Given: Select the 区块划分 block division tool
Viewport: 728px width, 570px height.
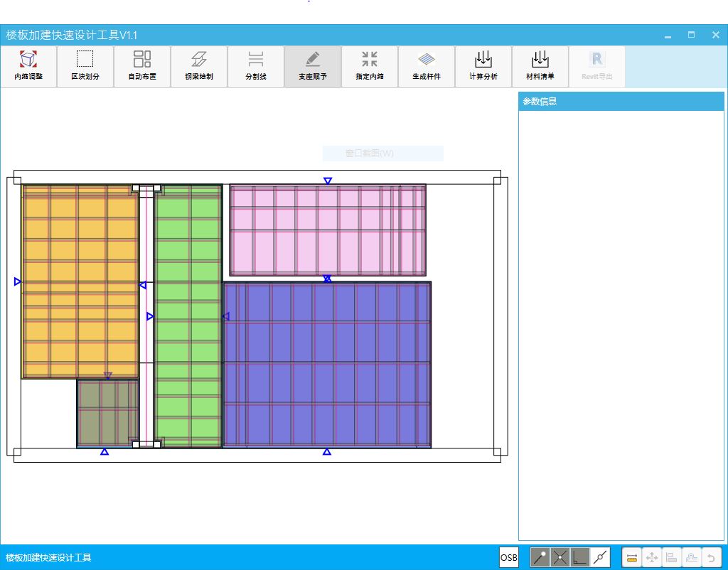Looking at the screenshot, I should tap(85, 67).
